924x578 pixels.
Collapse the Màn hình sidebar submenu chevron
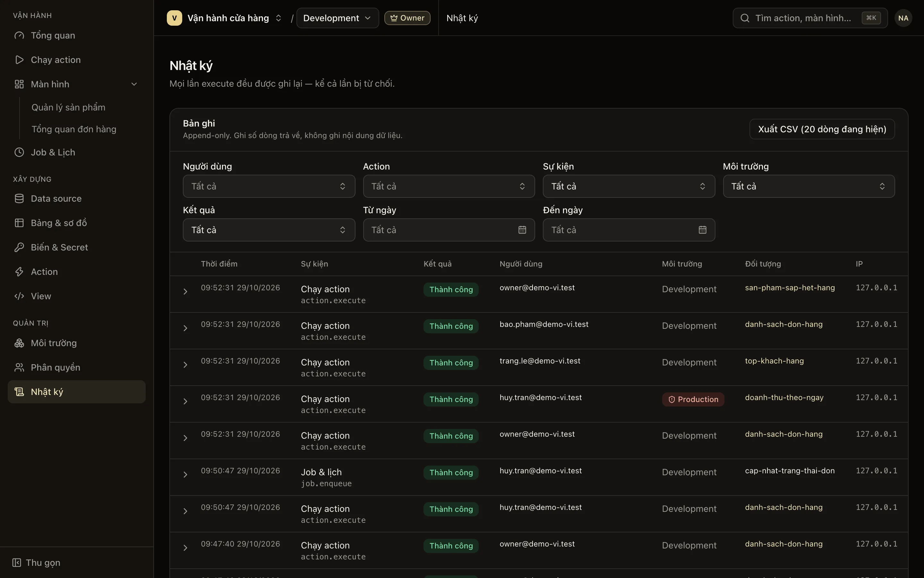point(134,84)
